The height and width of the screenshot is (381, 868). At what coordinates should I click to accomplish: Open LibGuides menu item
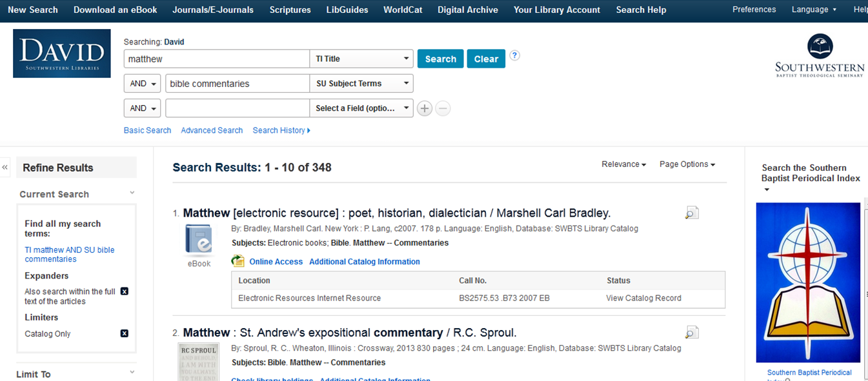tap(347, 10)
